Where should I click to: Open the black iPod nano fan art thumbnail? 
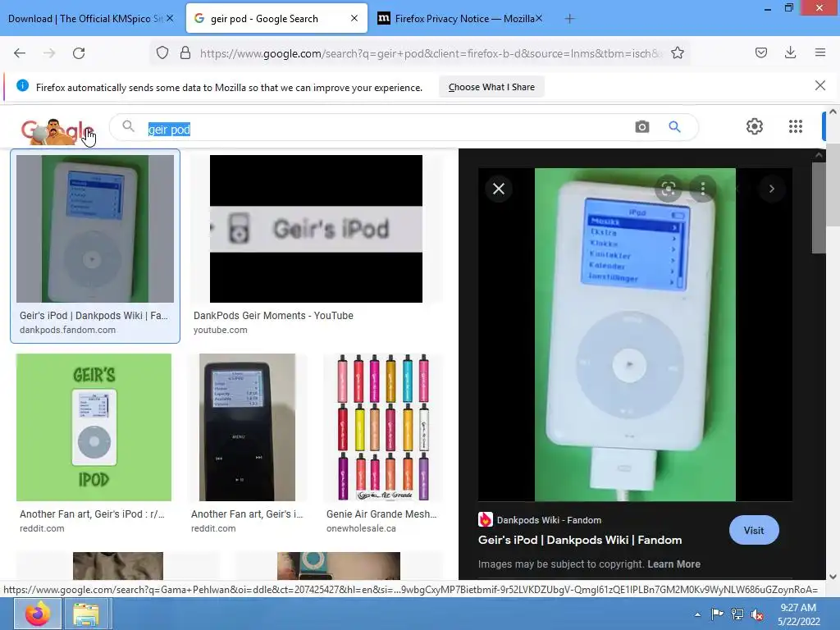coord(247,427)
